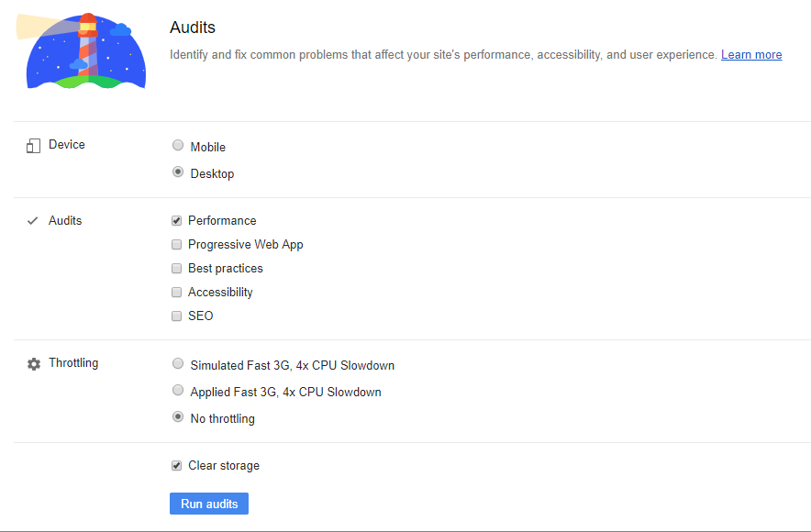811x532 pixels.
Task: Click the Throttling gear icon
Action: click(33, 363)
